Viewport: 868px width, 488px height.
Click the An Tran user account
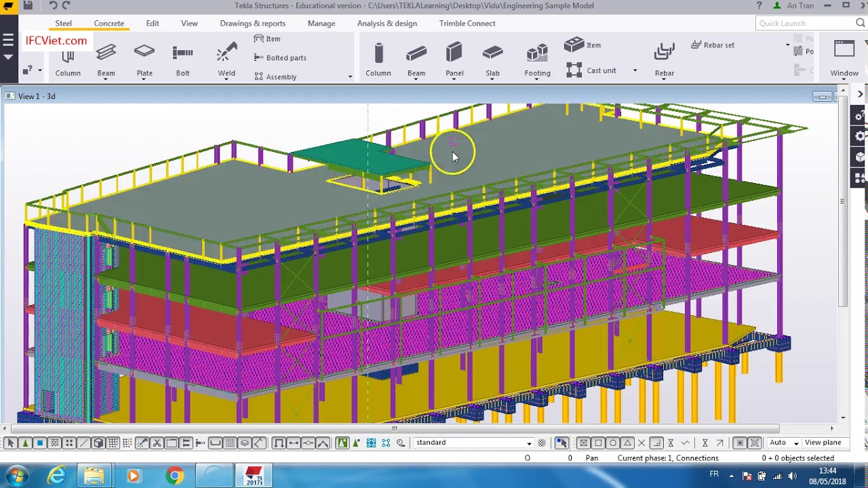(794, 5)
